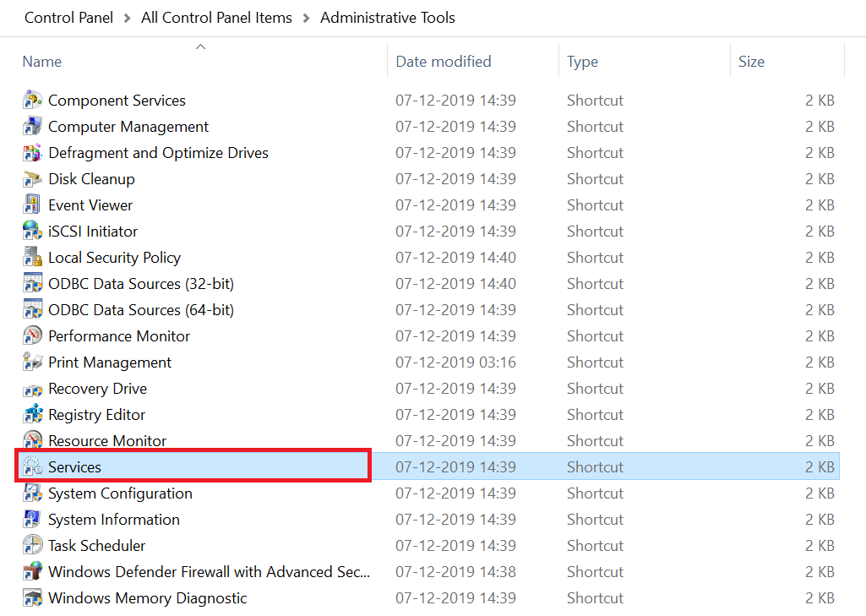Select the Computer Management shortcut icon

(33, 127)
